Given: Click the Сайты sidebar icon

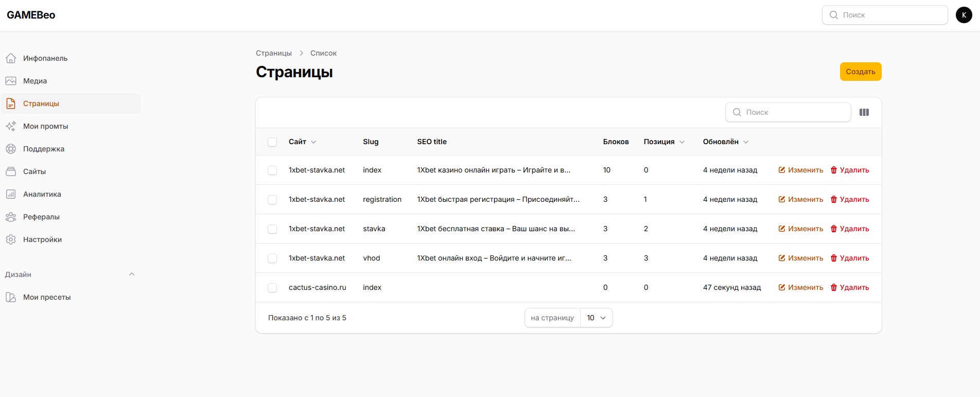Looking at the screenshot, I should [x=11, y=171].
